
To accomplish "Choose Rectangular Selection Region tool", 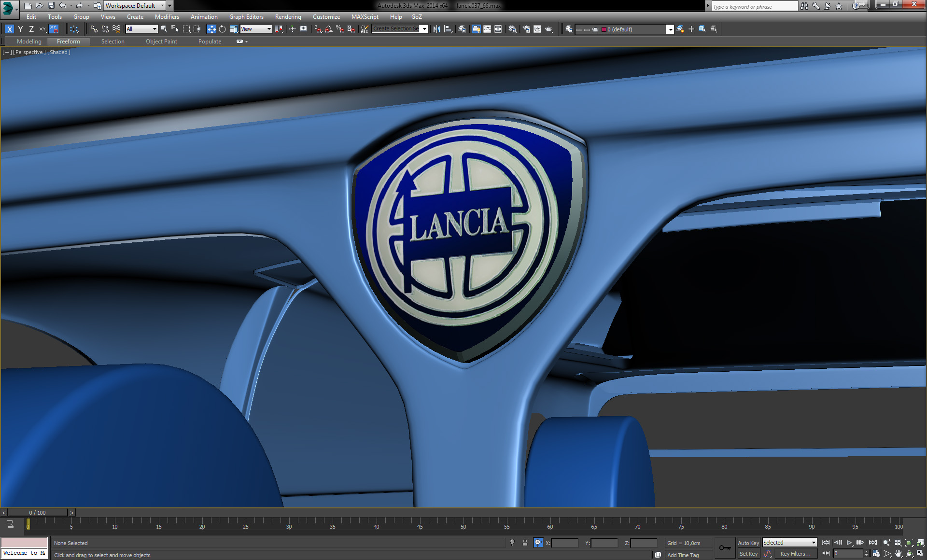I will click(x=186, y=29).
